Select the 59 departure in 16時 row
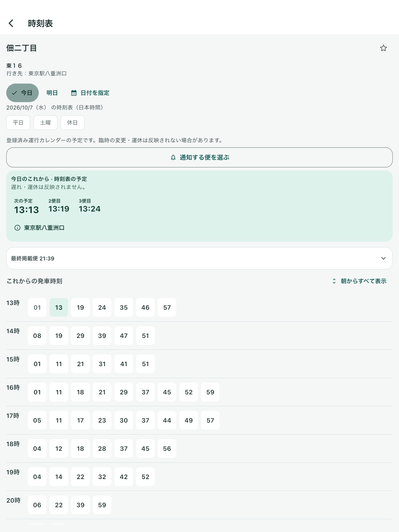 point(210,392)
